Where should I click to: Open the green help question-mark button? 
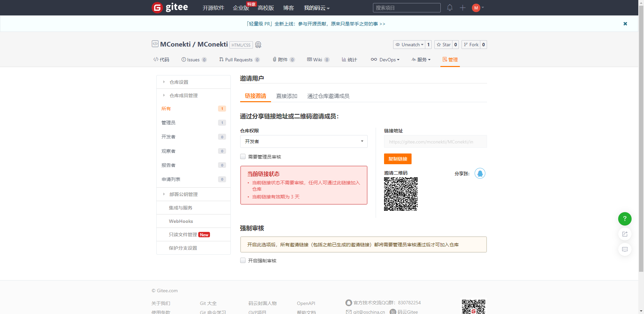(625, 219)
